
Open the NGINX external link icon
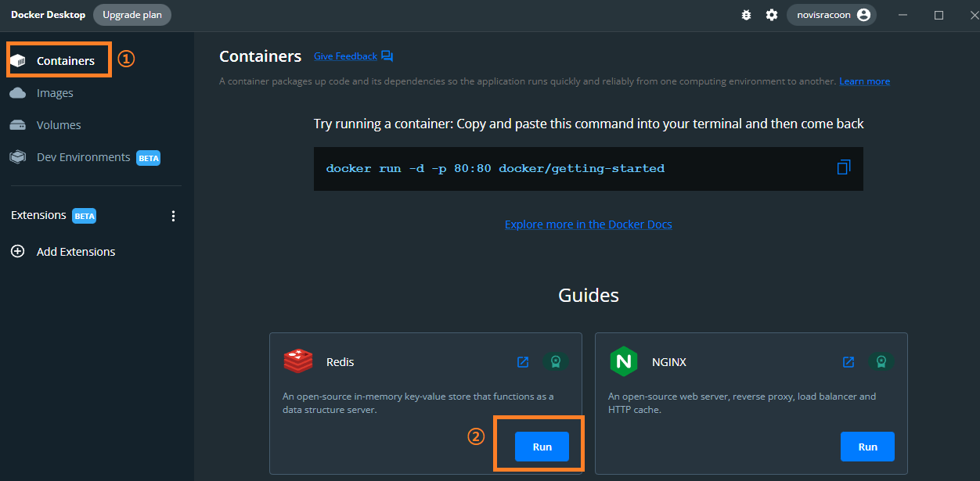[x=848, y=362]
